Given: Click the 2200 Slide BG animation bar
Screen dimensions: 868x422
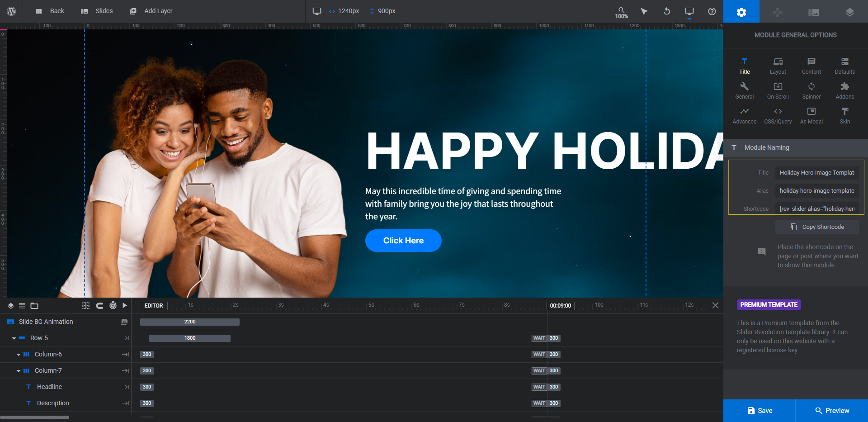Looking at the screenshot, I should [190, 322].
